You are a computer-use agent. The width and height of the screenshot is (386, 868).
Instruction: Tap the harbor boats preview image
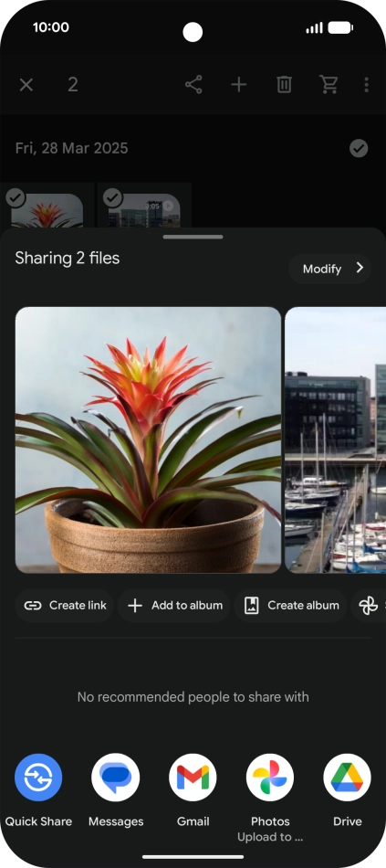336,440
